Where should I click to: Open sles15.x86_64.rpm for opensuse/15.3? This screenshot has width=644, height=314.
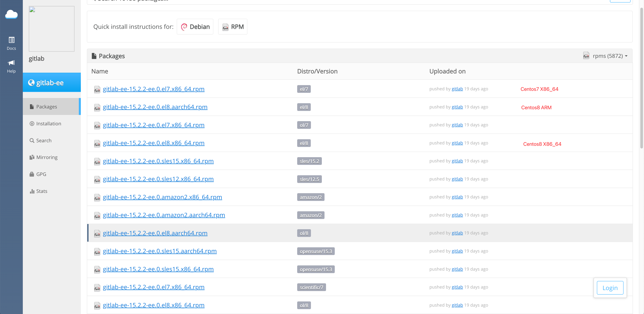click(x=158, y=269)
